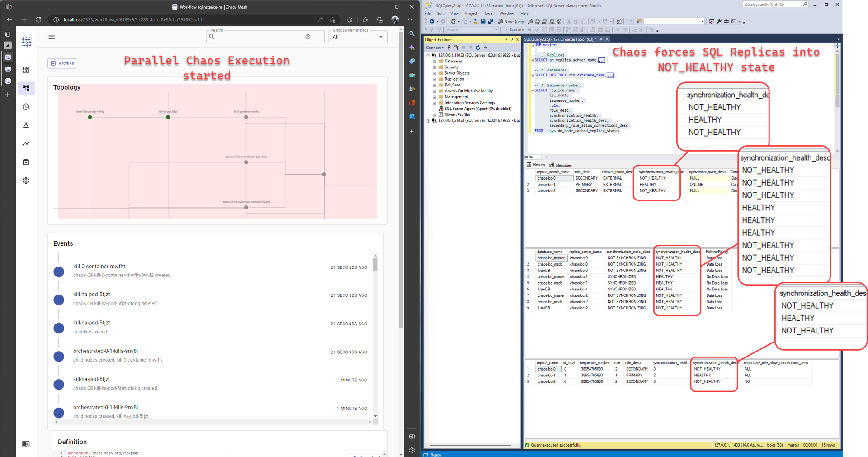Click the search help question mark icon

tap(308, 37)
